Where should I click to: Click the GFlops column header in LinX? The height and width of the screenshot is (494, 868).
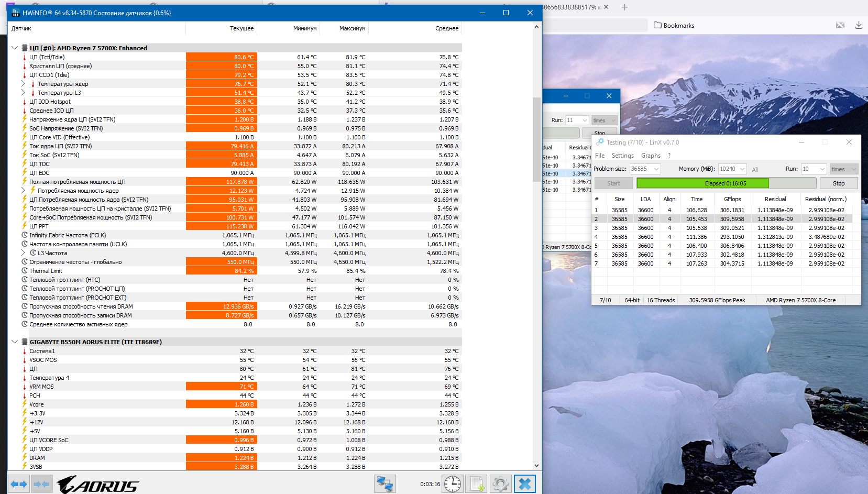(x=732, y=199)
